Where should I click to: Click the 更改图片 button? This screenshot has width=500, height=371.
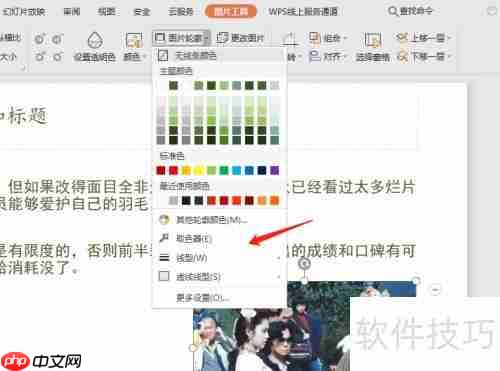point(240,38)
